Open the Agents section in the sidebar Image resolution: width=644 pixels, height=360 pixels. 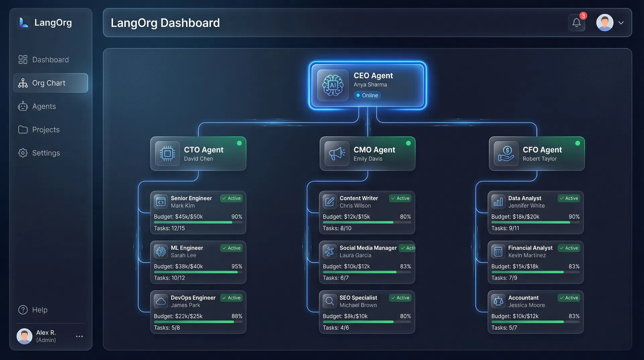point(44,106)
